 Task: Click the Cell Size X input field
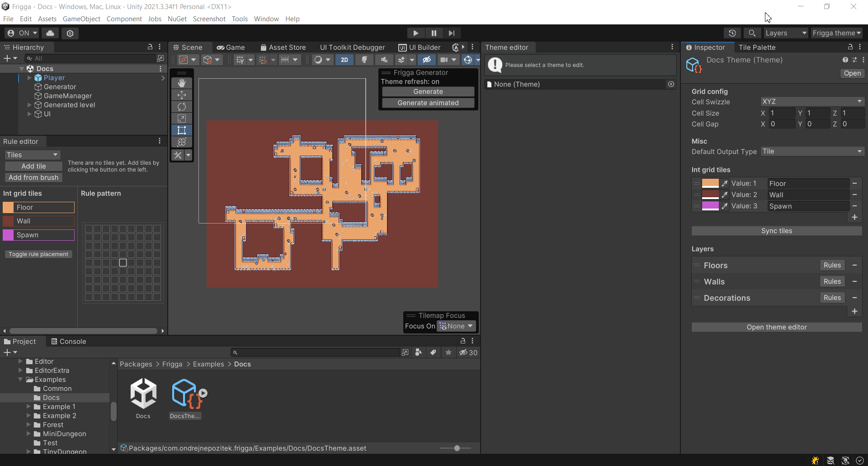click(782, 113)
